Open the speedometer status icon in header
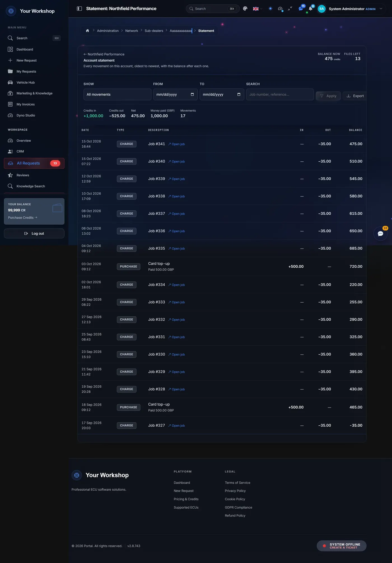Image resolution: width=392 pixels, height=563 pixels. pos(280,9)
